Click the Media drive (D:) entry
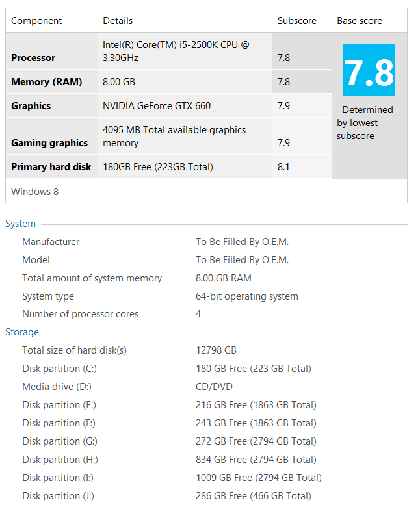420x509 pixels. tap(57, 387)
